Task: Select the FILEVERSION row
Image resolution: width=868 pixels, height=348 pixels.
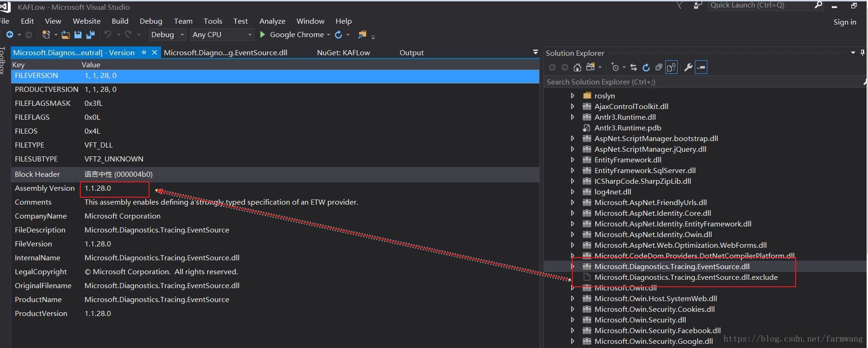Action: (275, 76)
